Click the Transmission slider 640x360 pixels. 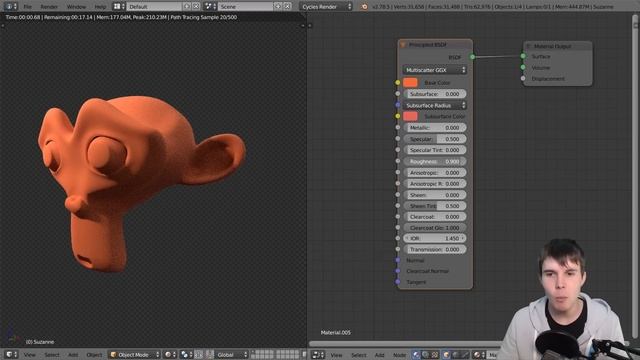435,249
